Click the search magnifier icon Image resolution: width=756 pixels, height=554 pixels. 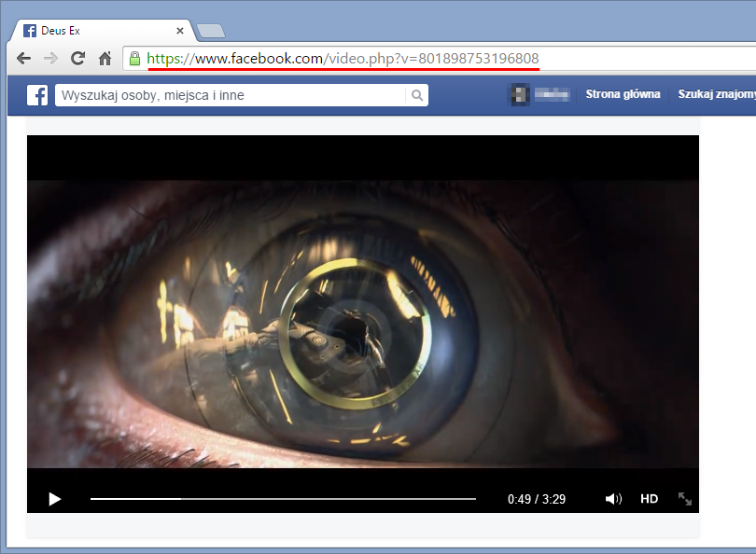(x=417, y=95)
